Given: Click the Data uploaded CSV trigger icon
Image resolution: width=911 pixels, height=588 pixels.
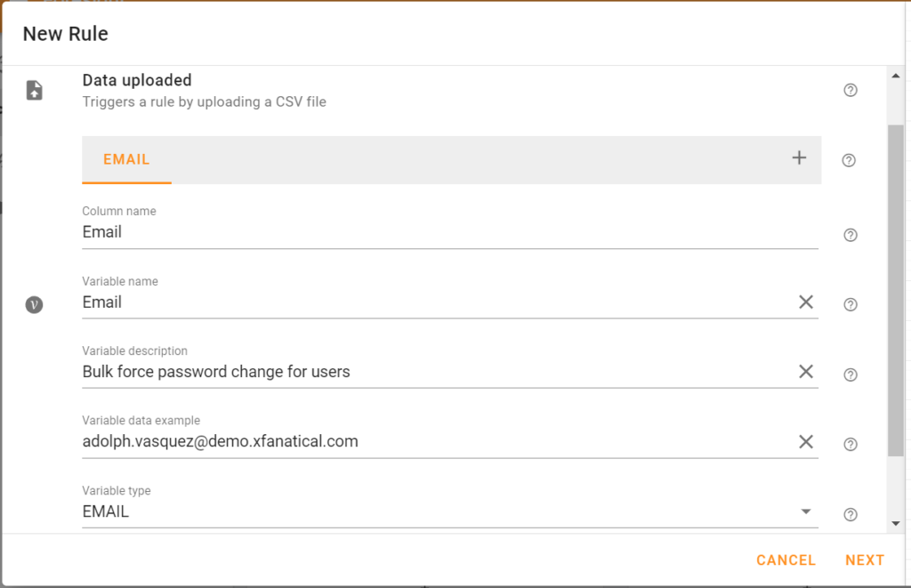Looking at the screenshot, I should point(34,89).
